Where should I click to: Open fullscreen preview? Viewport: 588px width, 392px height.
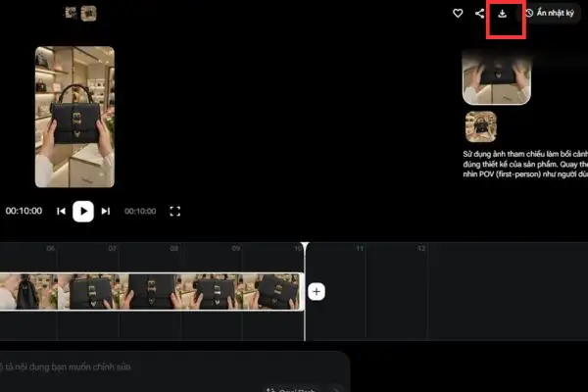point(174,212)
